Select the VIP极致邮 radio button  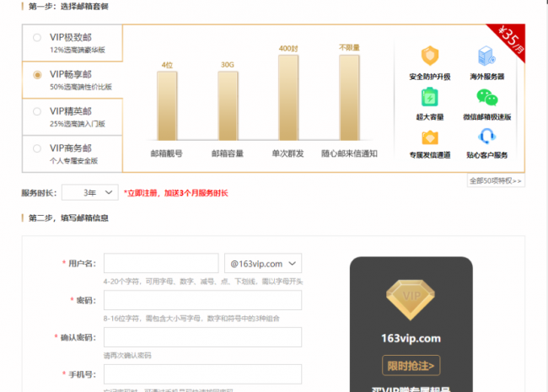37,38
